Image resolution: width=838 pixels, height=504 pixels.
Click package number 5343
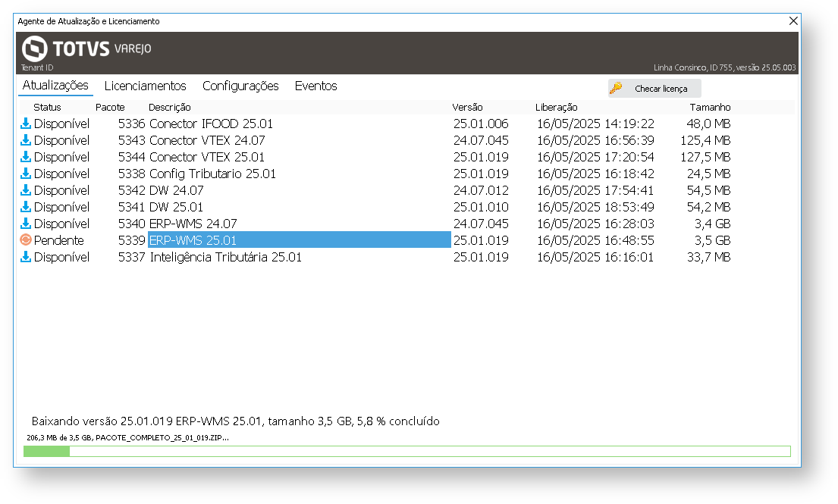click(x=131, y=140)
